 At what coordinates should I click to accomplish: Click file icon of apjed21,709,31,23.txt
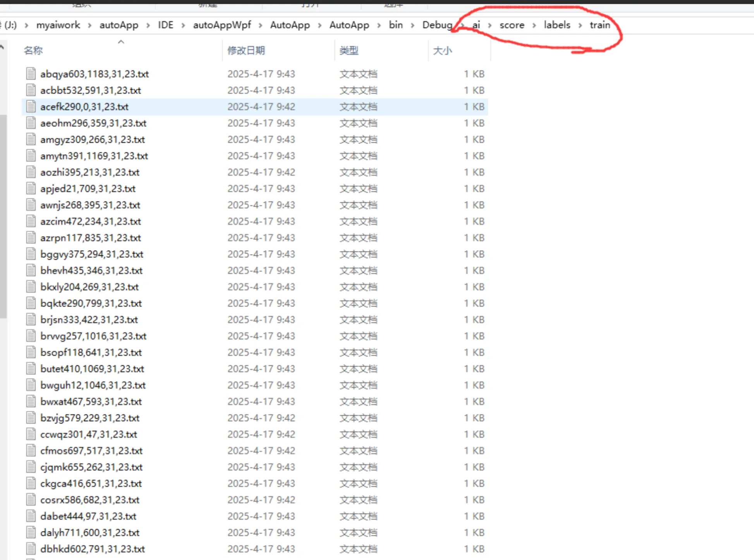coord(31,188)
